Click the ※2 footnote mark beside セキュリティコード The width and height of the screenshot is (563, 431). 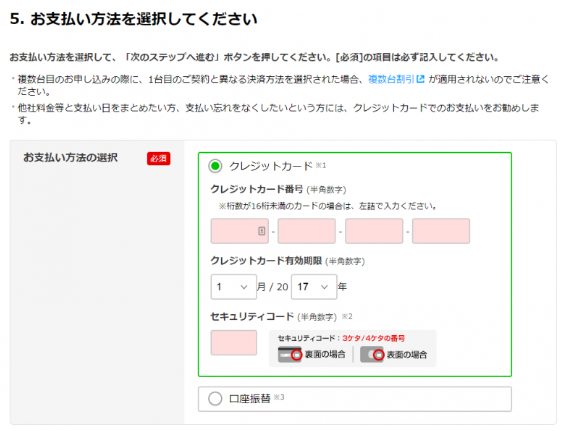347,316
